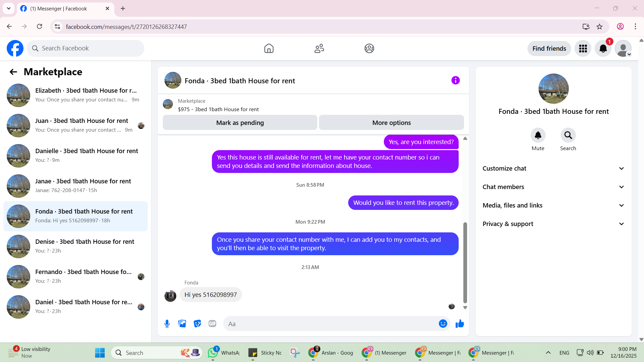
Task: Open Denise's house rental conversation
Action: click(76, 246)
